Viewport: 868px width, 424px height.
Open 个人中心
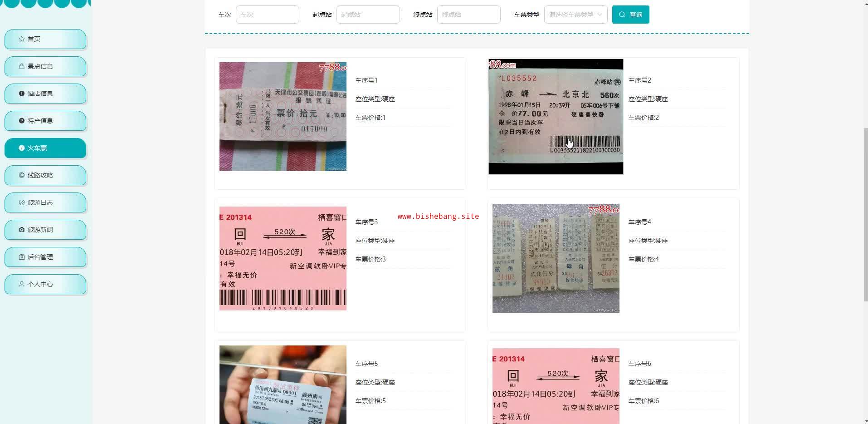(x=45, y=284)
